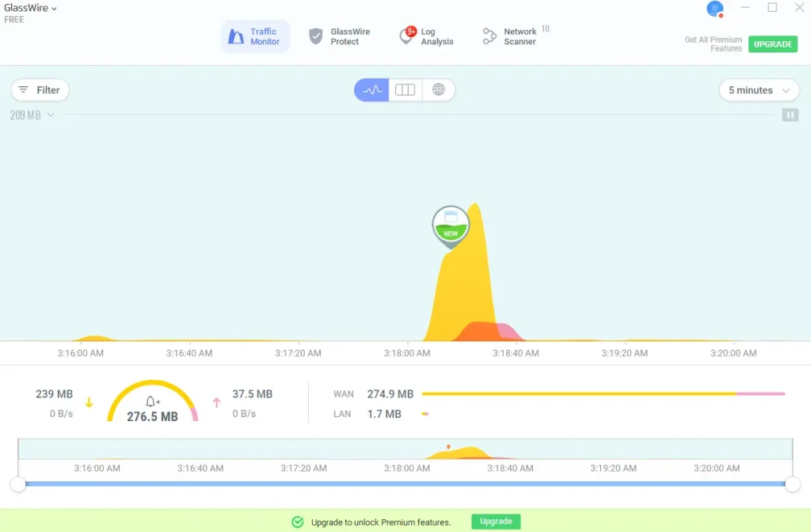Click the orange marker dot in mini timeline
Image resolution: width=811 pixels, height=532 pixels.
pyautogui.click(x=448, y=446)
